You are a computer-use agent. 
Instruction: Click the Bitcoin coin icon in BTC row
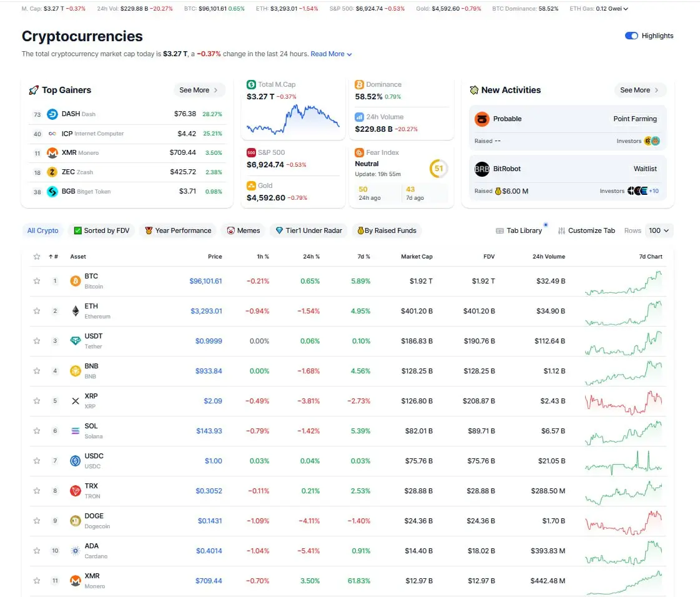point(76,281)
